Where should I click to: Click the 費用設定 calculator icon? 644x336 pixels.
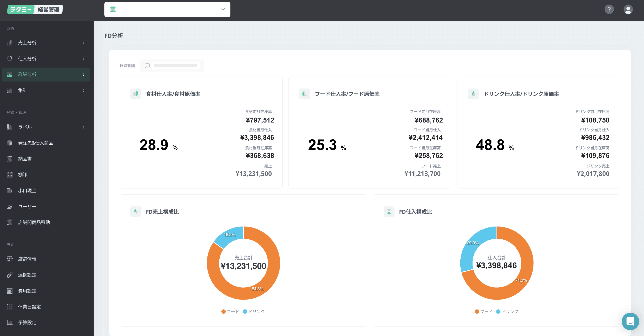coord(10,291)
